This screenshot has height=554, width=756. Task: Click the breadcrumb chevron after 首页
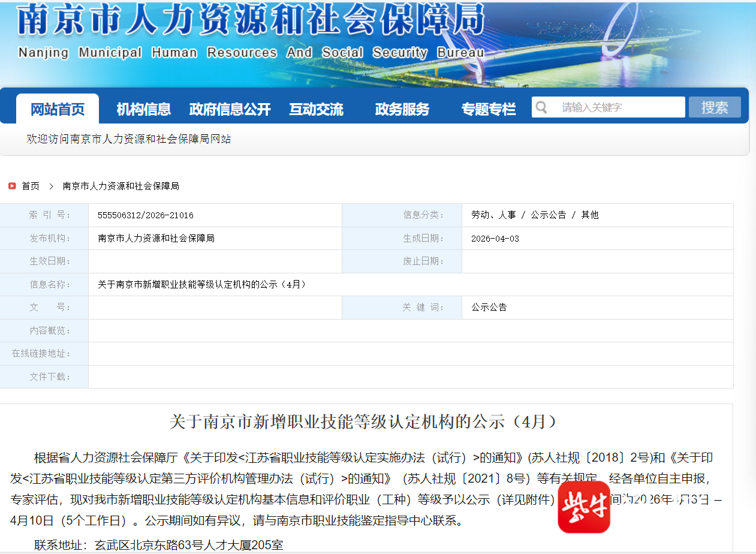(x=51, y=186)
